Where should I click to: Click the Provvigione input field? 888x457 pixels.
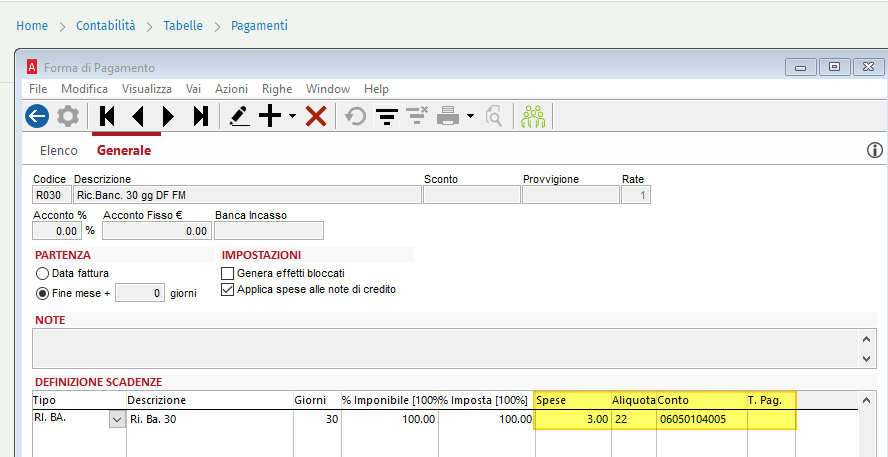point(571,195)
